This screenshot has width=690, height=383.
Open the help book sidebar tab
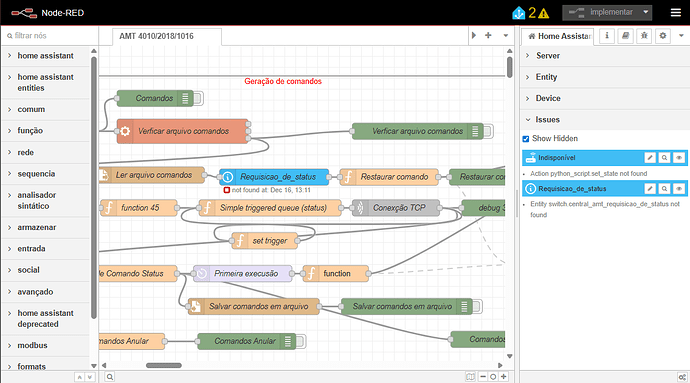(x=625, y=36)
